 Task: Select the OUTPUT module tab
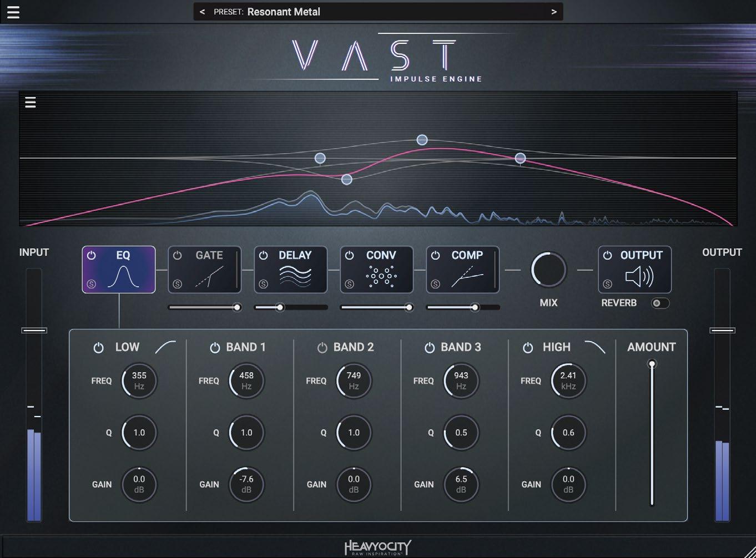coord(634,270)
